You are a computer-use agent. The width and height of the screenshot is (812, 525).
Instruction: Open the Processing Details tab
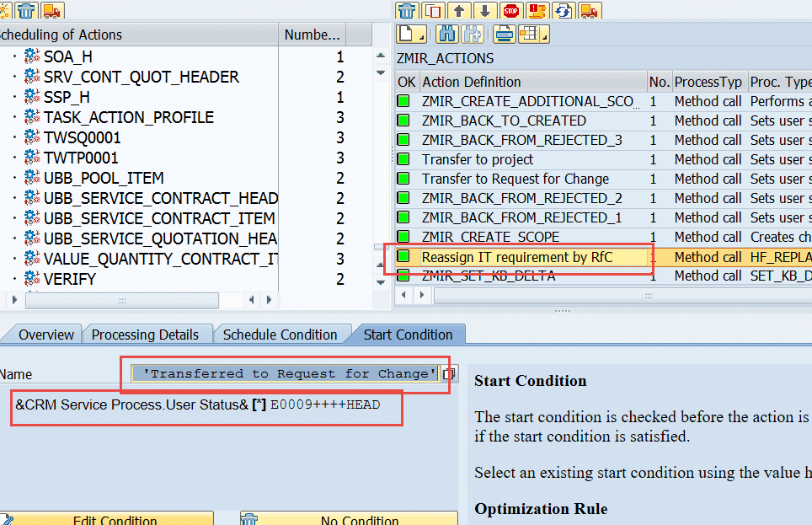[x=145, y=335]
